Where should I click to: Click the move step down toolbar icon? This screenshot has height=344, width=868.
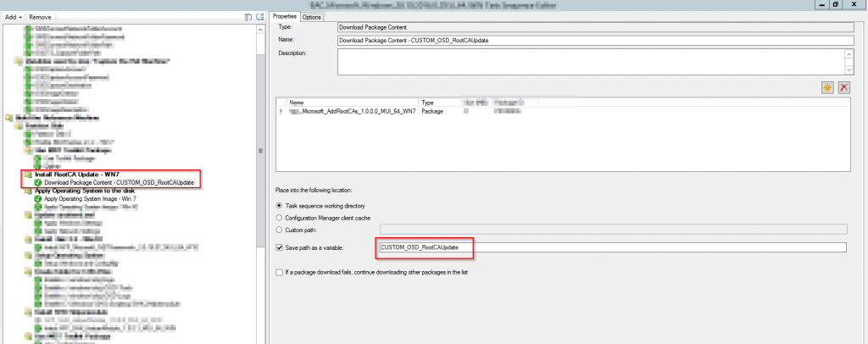(x=259, y=17)
